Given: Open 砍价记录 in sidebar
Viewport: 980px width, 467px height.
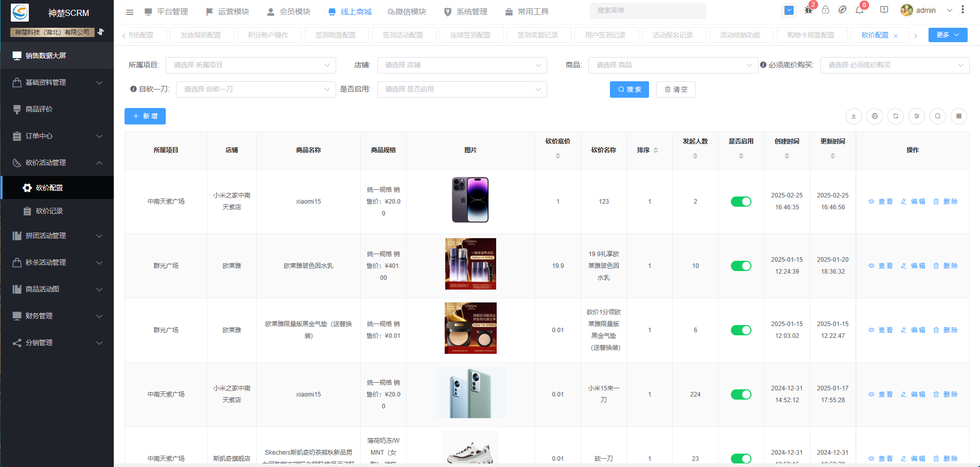Looking at the screenshot, I should [x=57, y=211].
